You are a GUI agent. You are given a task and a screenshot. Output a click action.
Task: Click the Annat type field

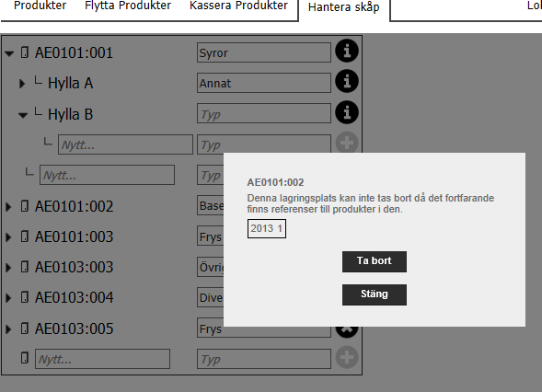coord(264,83)
